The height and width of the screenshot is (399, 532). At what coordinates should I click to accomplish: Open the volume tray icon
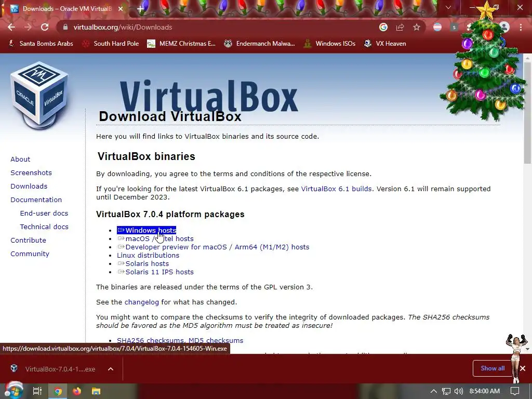pos(458,391)
